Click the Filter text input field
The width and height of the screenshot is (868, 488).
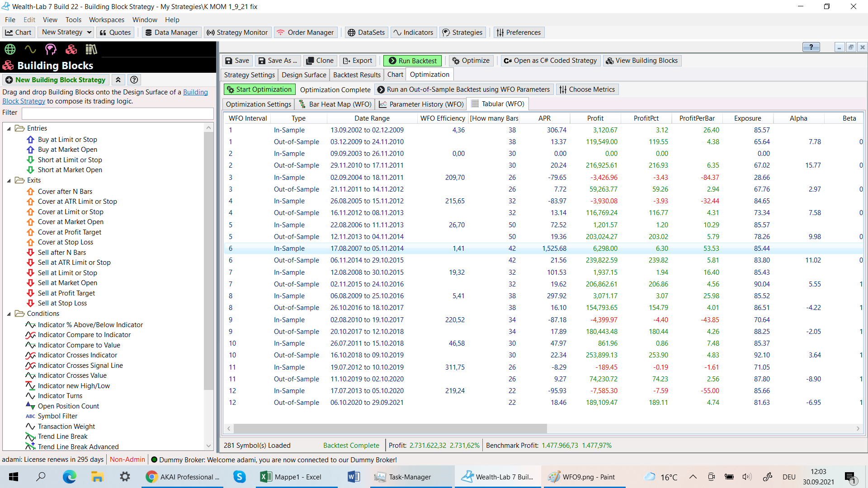pyautogui.click(x=118, y=113)
